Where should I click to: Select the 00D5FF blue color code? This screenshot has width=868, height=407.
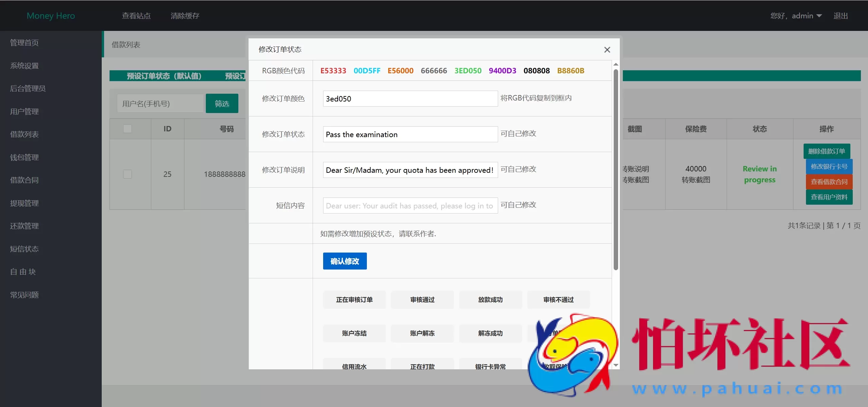pyautogui.click(x=367, y=71)
